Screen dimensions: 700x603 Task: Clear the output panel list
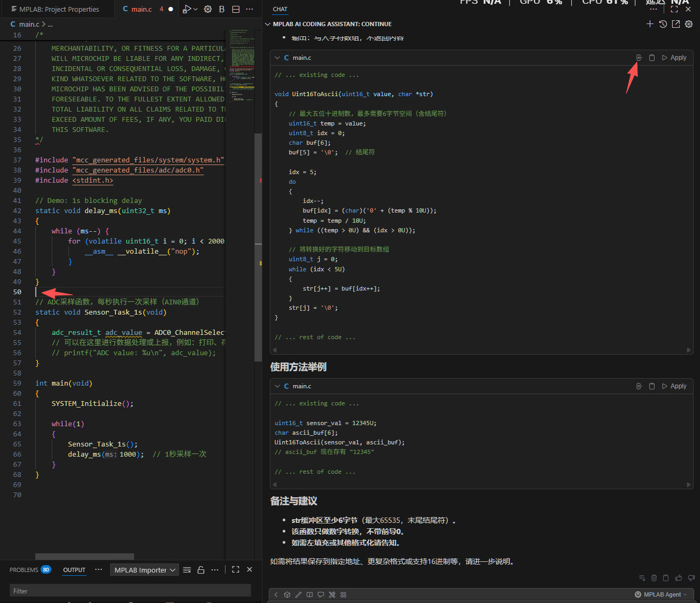187,570
